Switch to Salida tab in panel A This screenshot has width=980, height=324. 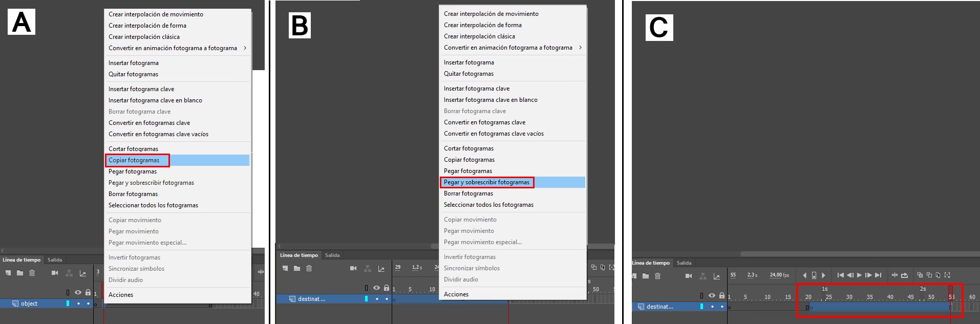[55, 260]
